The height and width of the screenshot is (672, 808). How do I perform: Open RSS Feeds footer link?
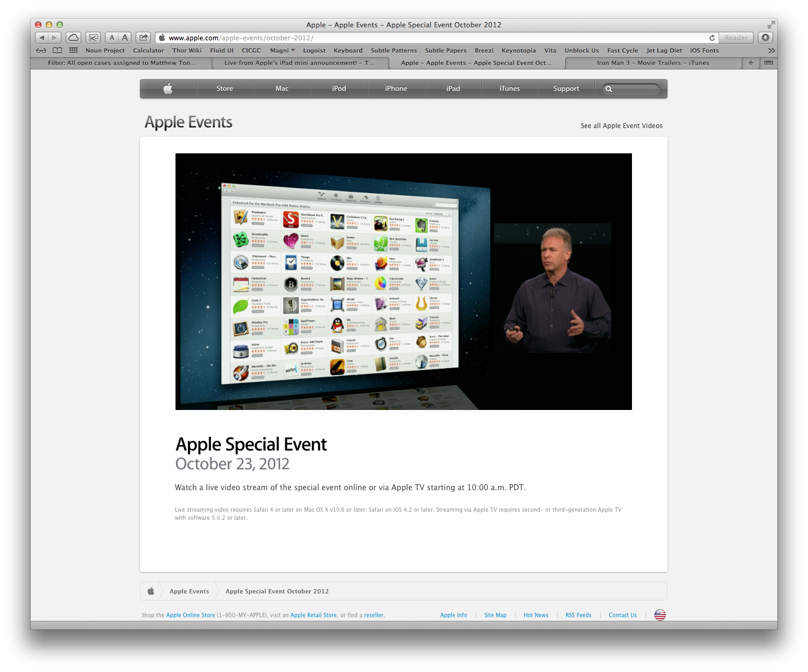(579, 615)
